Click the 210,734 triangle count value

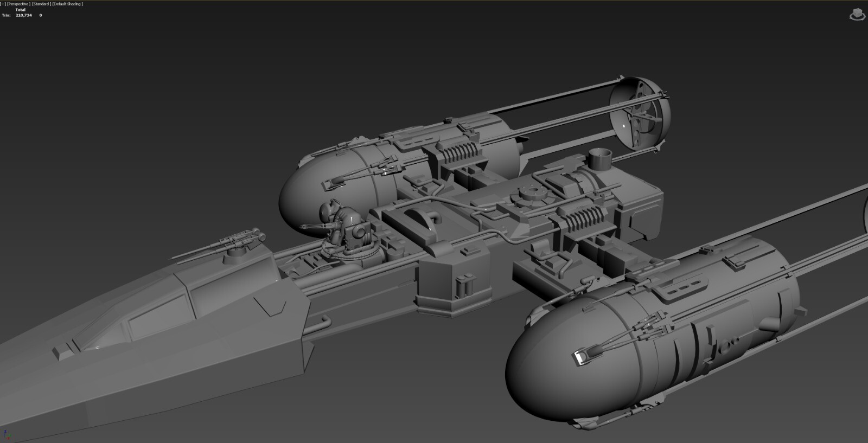(x=24, y=15)
